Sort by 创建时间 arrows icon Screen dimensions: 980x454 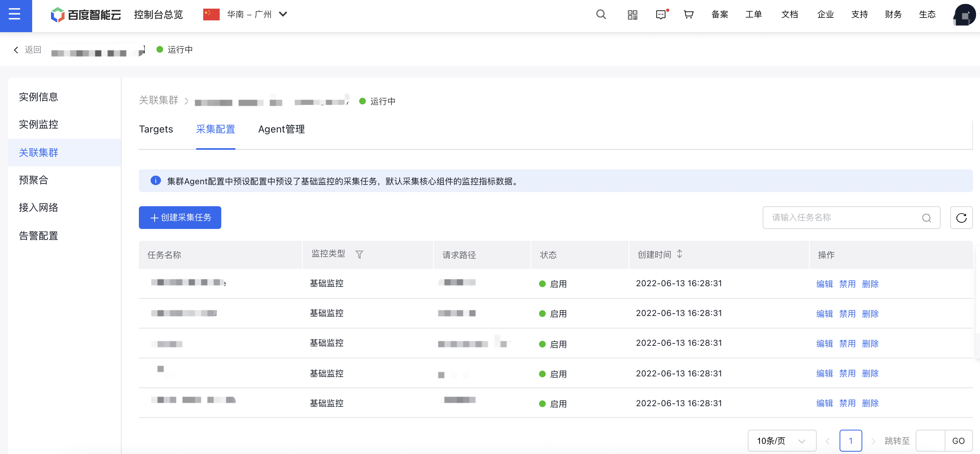click(679, 254)
